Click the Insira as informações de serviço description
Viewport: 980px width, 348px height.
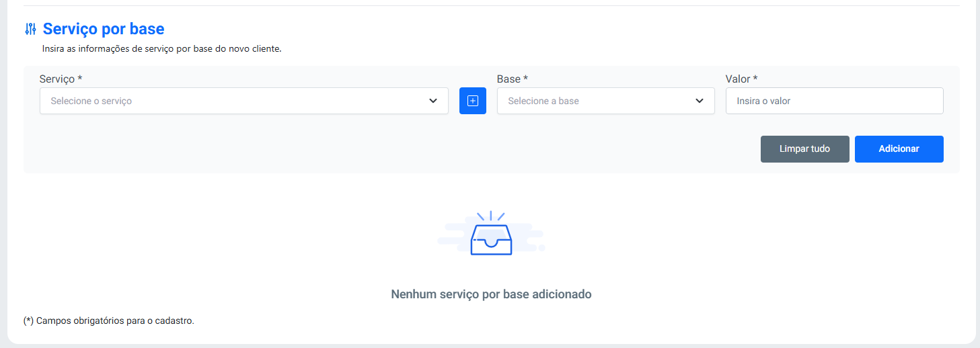pos(161,49)
